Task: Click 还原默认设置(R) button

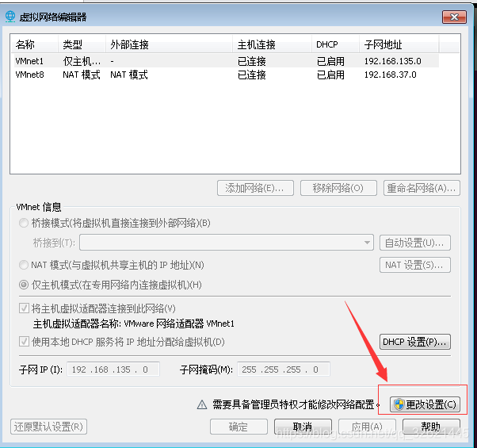Action: pyautogui.click(x=48, y=427)
